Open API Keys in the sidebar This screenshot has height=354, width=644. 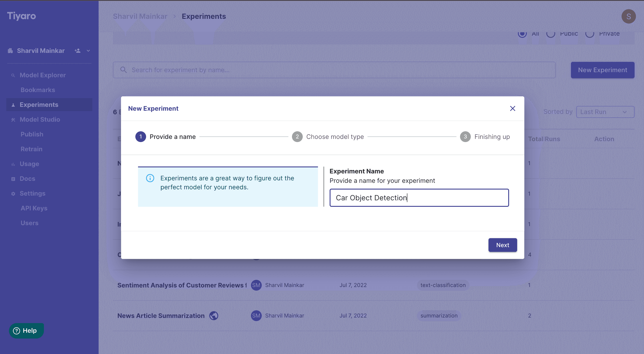pos(34,208)
